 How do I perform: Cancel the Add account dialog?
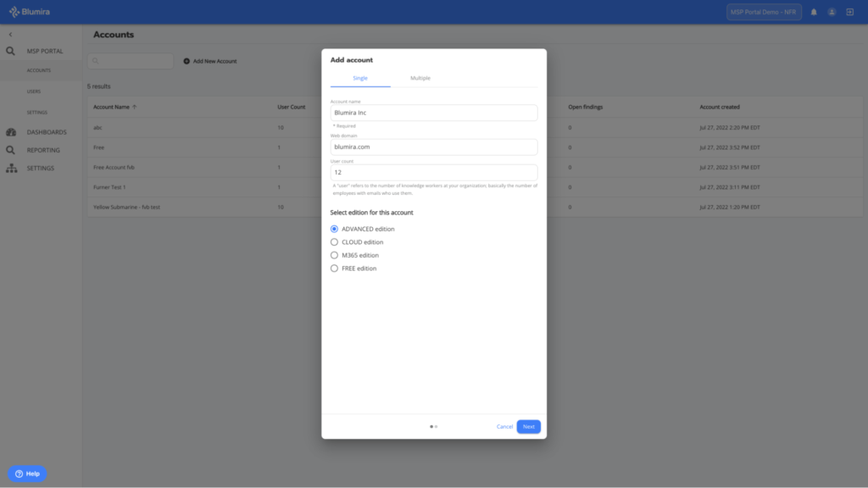(x=504, y=426)
